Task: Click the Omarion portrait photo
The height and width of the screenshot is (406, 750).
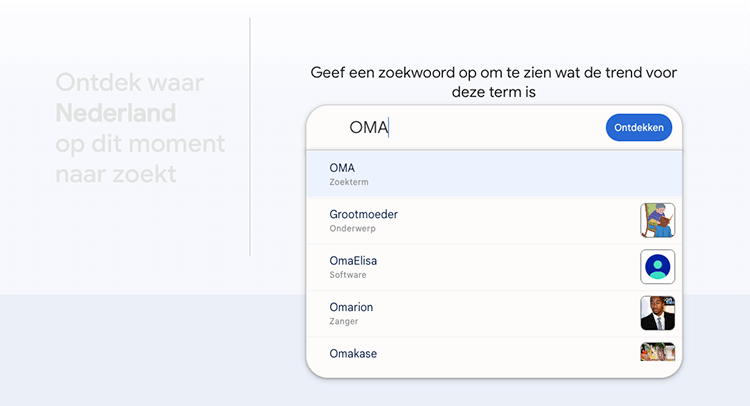Action: 657,313
